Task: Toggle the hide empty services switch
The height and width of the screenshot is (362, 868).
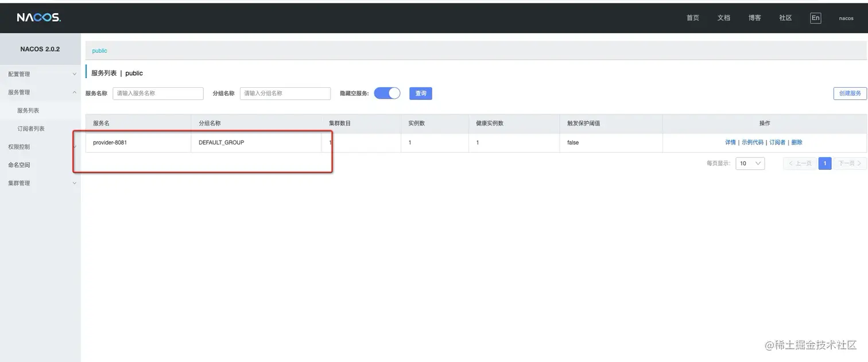Action: (387, 93)
